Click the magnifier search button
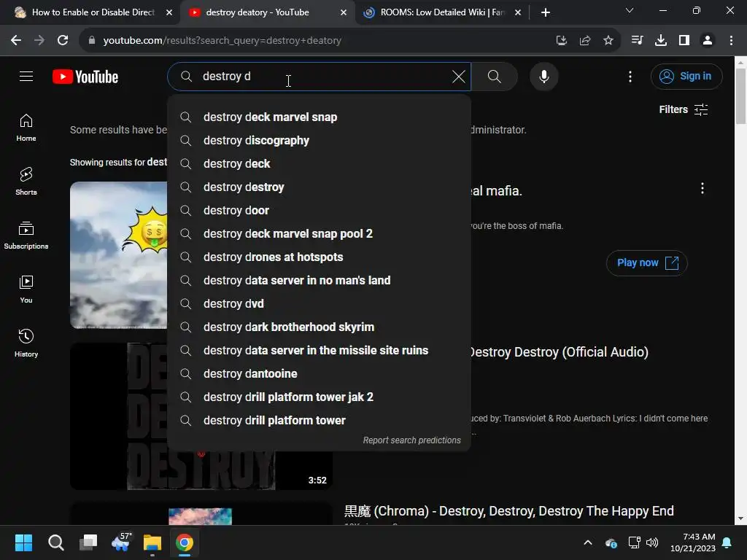 click(495, 76)
